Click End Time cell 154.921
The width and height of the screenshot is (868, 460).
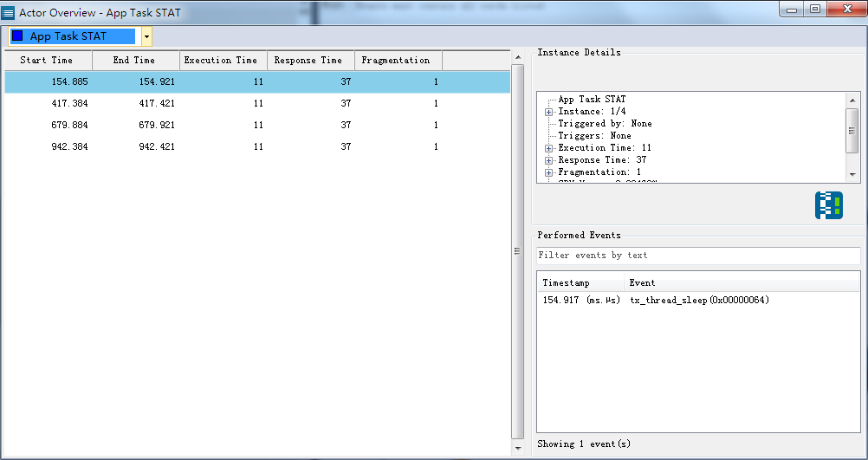[157, 82]
